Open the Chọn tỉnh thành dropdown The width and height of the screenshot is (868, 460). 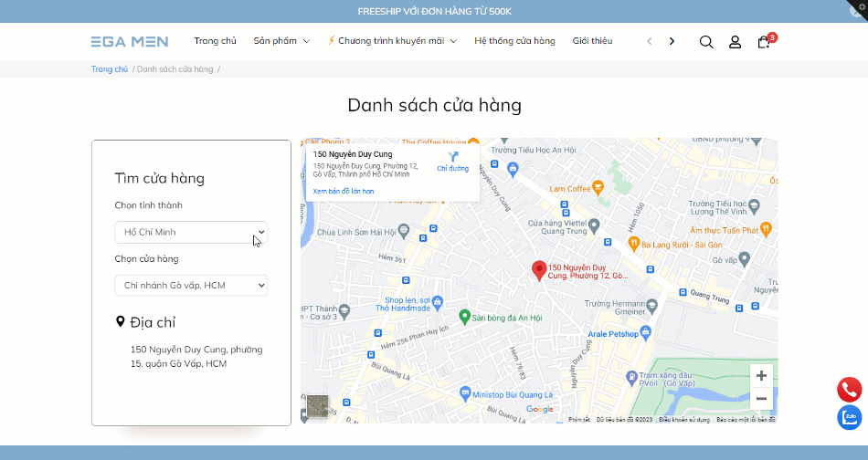click(191, 233)
